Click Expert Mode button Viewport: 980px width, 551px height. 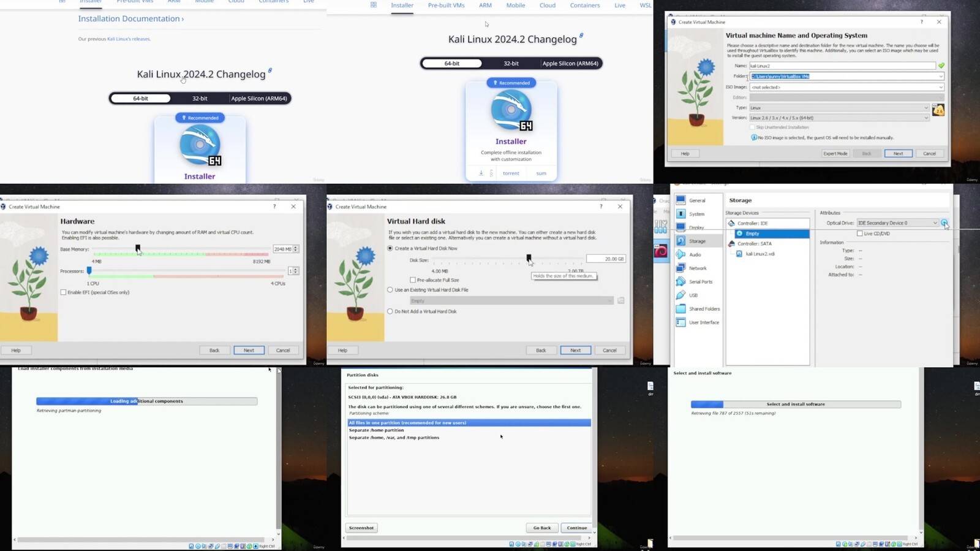(835, 153)
